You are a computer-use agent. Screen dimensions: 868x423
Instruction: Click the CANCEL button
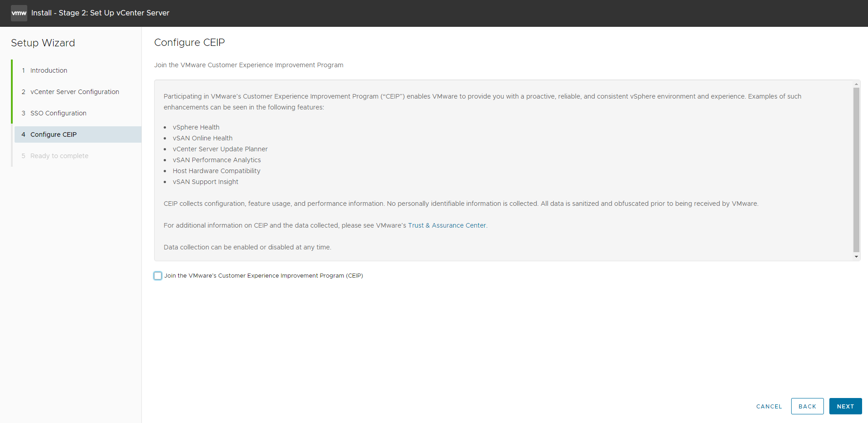[x=769, y=407]
